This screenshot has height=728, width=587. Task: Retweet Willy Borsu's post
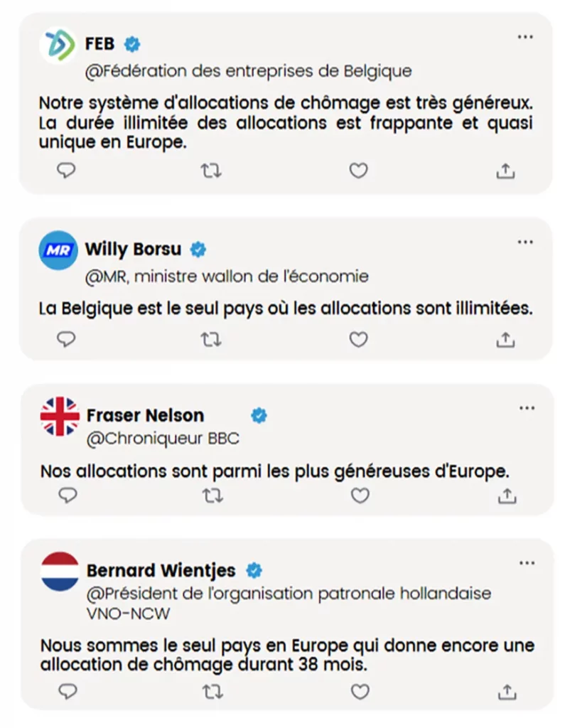[x=211, y=340]
